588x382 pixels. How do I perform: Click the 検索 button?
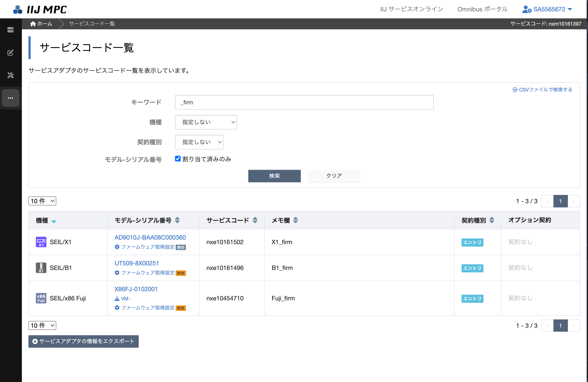pos(274,176)
